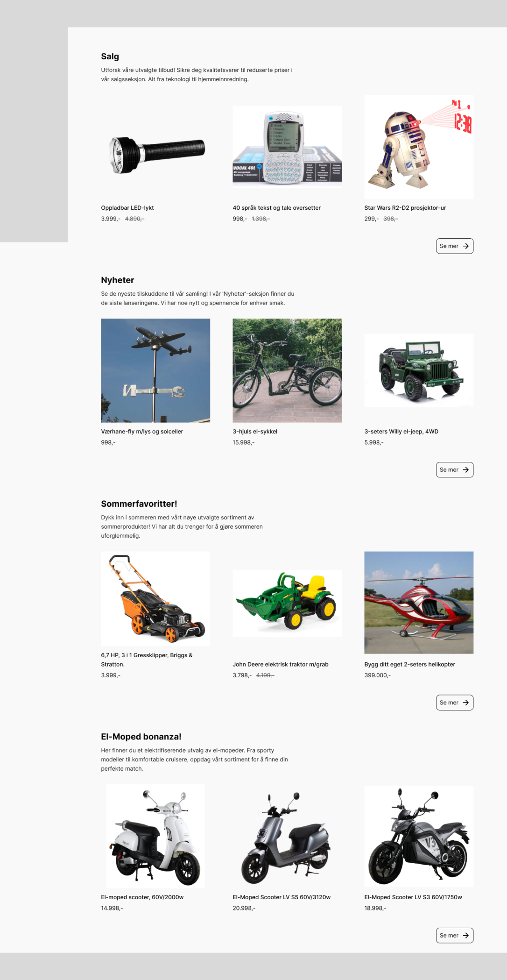Open the 3-hjuls el-sykkel tricycle image
Screen dimensions: 507x980
point(287,370)
